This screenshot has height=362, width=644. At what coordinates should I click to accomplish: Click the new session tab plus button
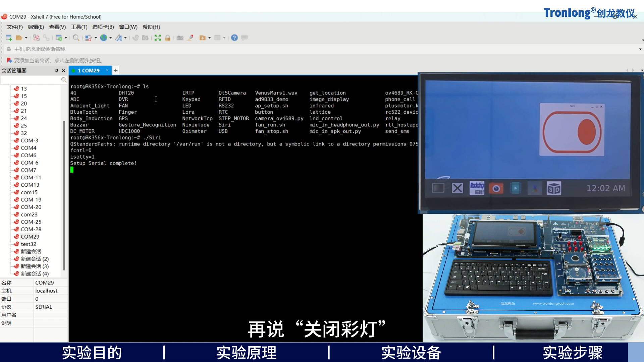[x=115, y=70]
